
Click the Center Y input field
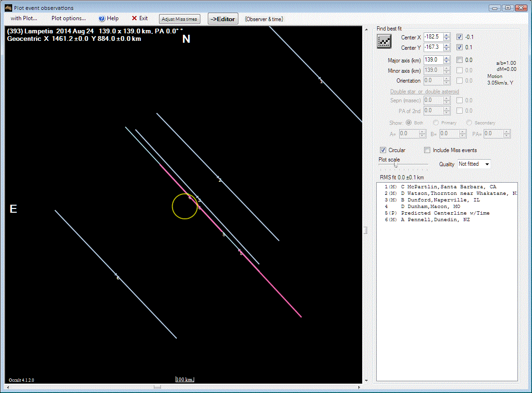click(433, 47)
